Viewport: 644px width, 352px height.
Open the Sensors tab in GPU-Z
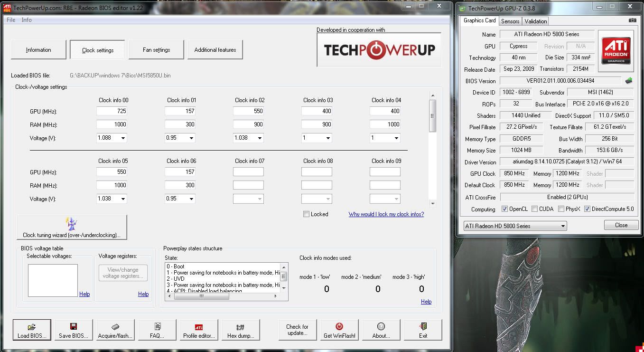coord(510,21)
